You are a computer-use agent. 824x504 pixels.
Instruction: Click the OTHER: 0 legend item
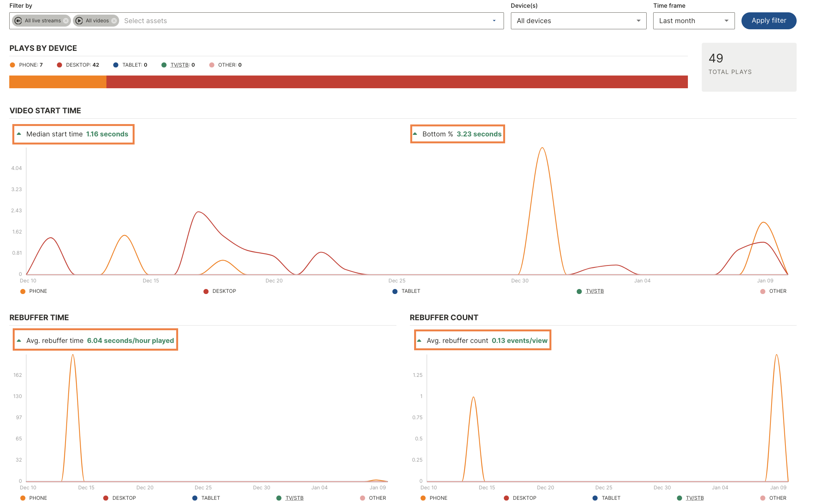(x=226, y=65)
